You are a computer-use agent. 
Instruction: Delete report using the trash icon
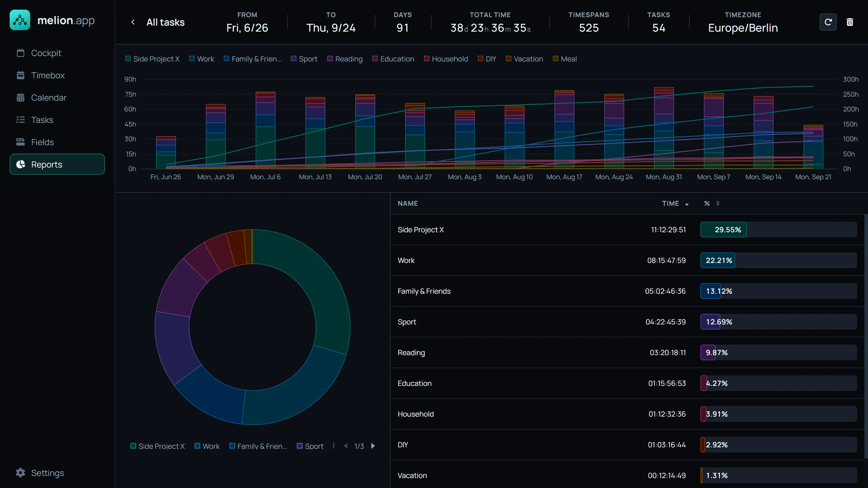(x=850, y=22)
